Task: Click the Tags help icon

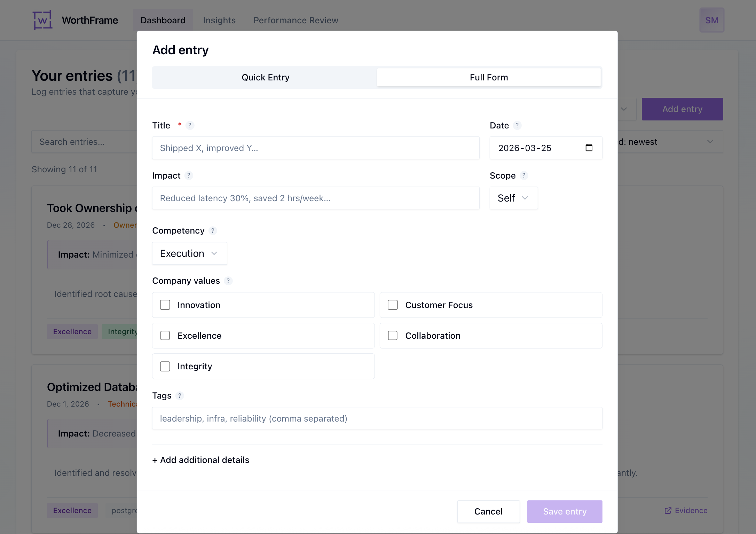Action: (180, 395)
